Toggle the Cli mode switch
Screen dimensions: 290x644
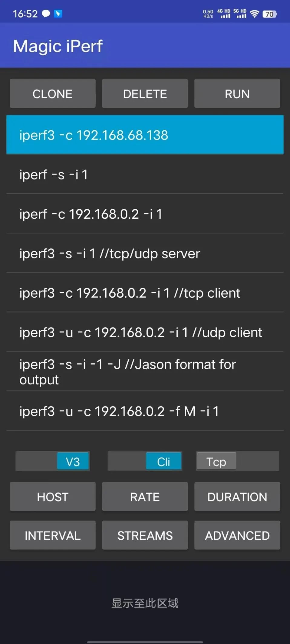163,461
